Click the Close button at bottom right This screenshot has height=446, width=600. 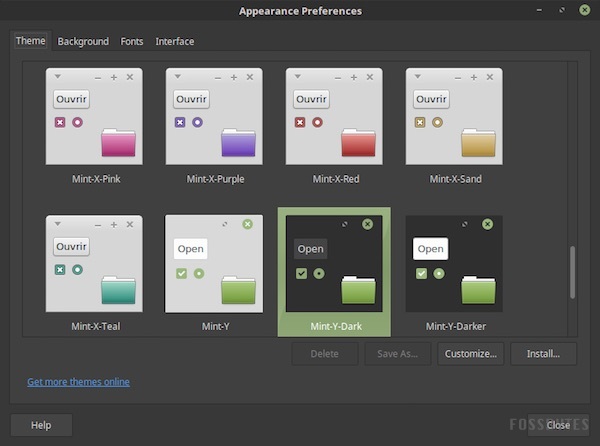click(x=558, y=425)
